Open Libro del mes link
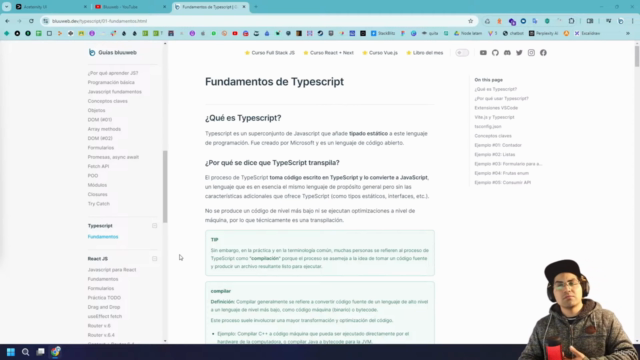640x360 pixels. point(424,53)
